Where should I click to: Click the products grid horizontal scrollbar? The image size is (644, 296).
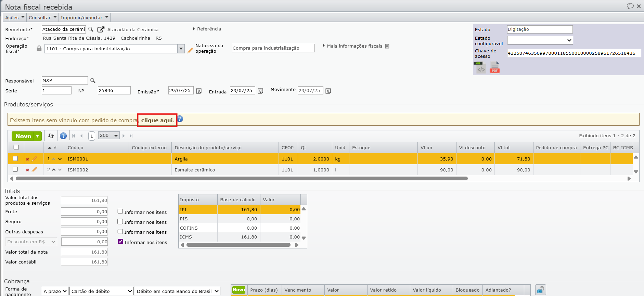(x=242, y=179)
